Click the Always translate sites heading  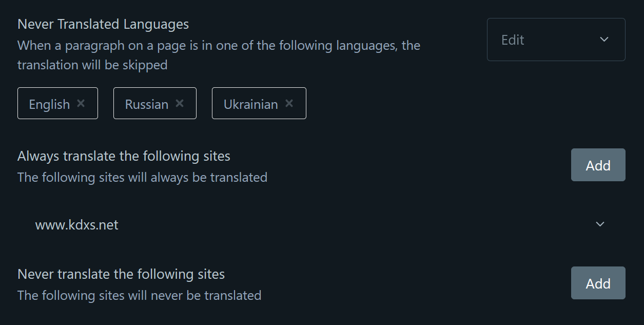(x=123, y=156)
